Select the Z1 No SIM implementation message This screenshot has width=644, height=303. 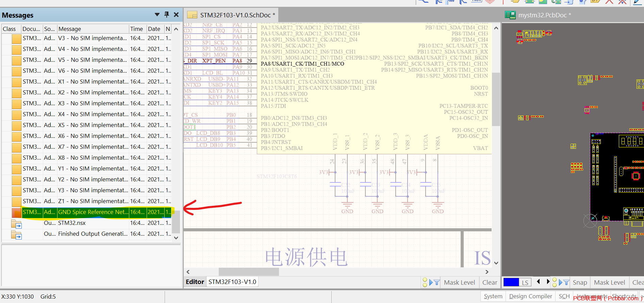(87, 201)
